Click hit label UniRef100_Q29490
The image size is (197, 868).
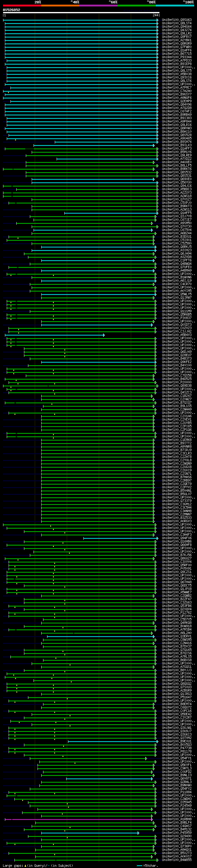[x=176, y=836]
